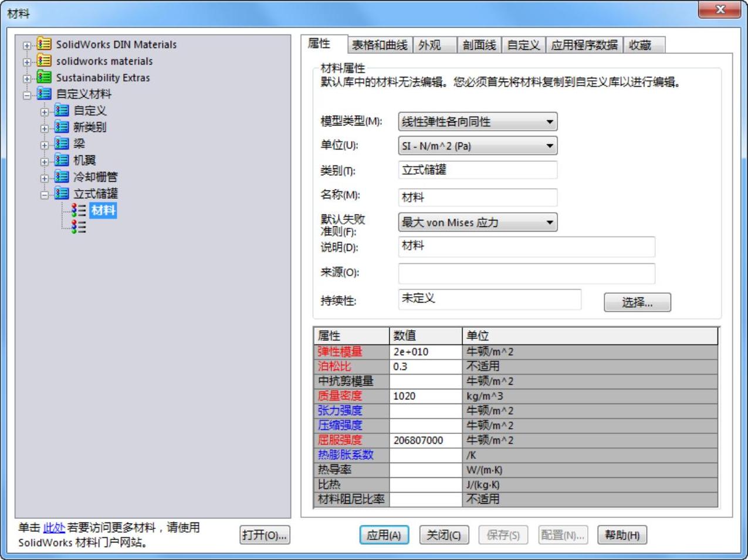Click the solidworks materials library icon
The width and height of the screenshot is (748, 560).
click(x=44, y=60)
